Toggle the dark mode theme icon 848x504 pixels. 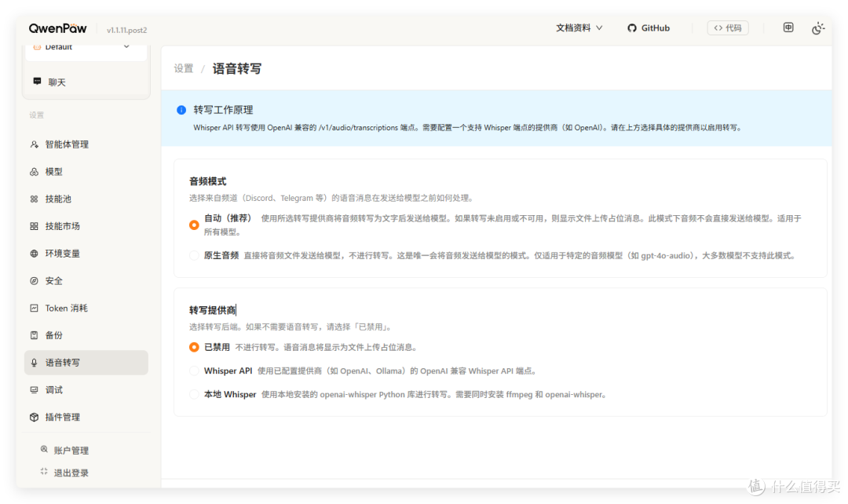(x=817, y=28)
